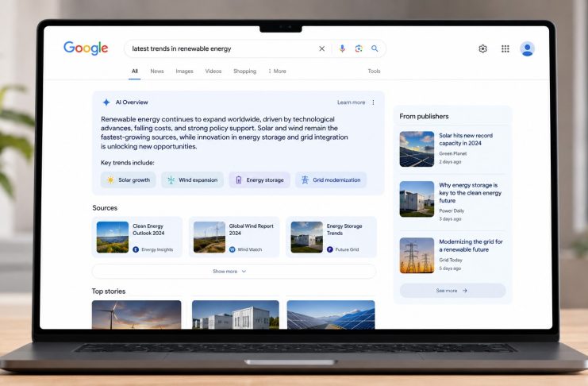Image resolution: width=588 pixels, height=386 pixels.
Task: Open the More search filters dropdown
Action: (277, 71)
